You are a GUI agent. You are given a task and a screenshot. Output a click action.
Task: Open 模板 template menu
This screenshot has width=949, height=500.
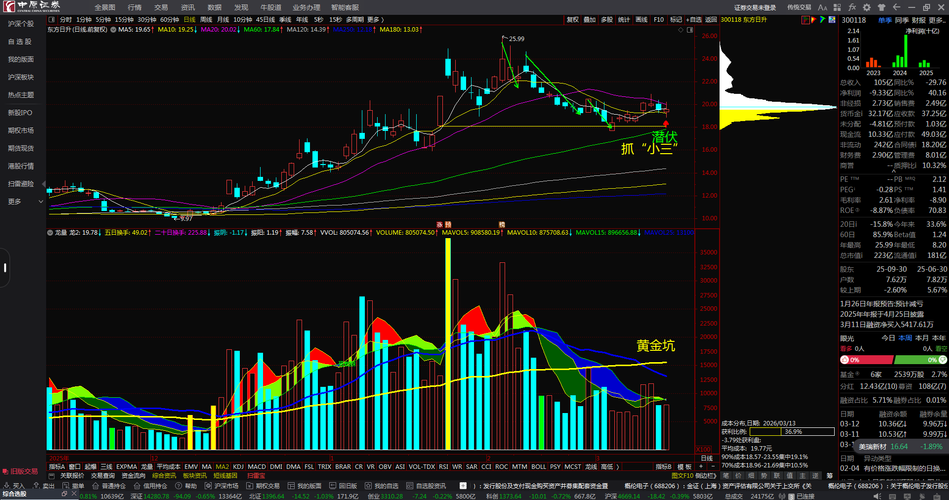pyautogui.click(x=684, y=467)
